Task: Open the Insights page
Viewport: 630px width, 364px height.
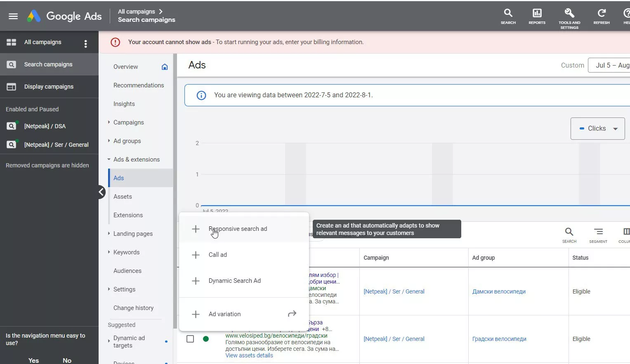Action: (124, 104)
